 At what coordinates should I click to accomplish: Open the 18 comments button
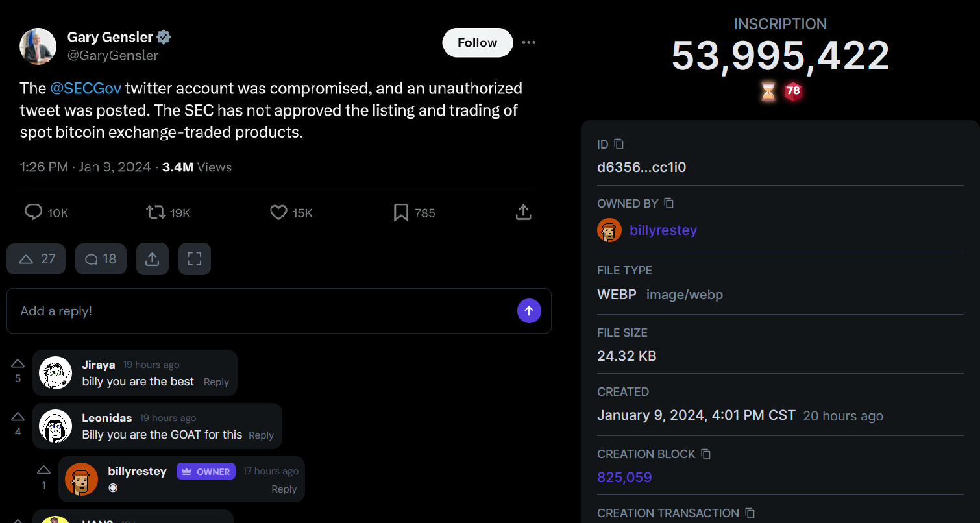(101, 259)
